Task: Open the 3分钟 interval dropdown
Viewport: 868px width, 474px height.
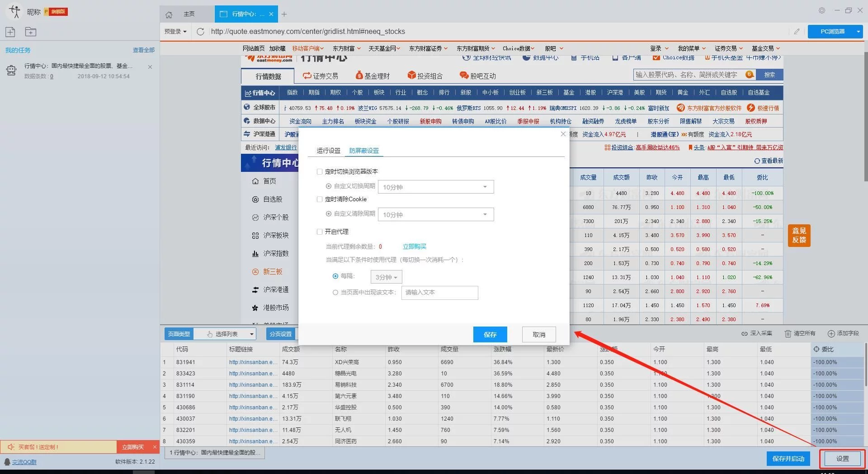Action: click(386, 277)
